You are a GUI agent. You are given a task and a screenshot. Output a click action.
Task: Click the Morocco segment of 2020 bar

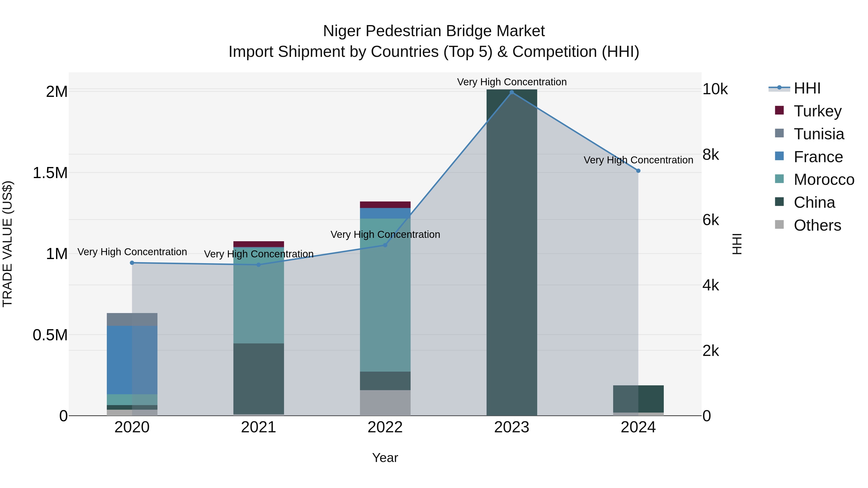pyautogui.click(x=132, y=400)
